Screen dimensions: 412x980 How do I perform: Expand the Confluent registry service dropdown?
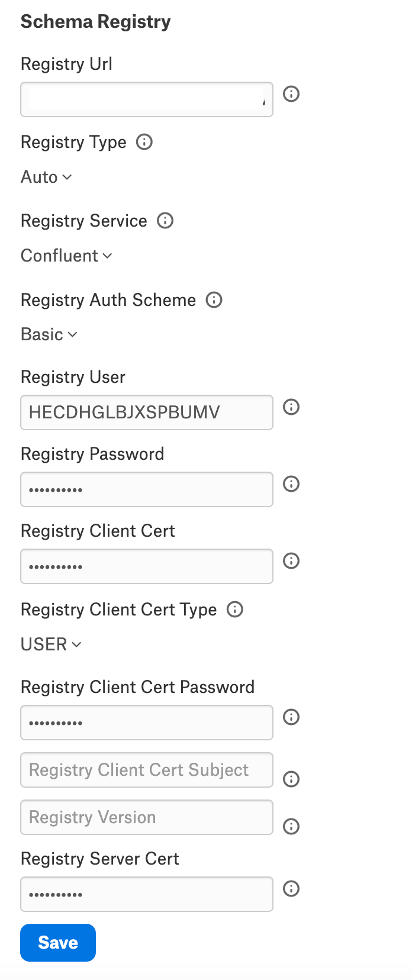click(x=66, y=256)
